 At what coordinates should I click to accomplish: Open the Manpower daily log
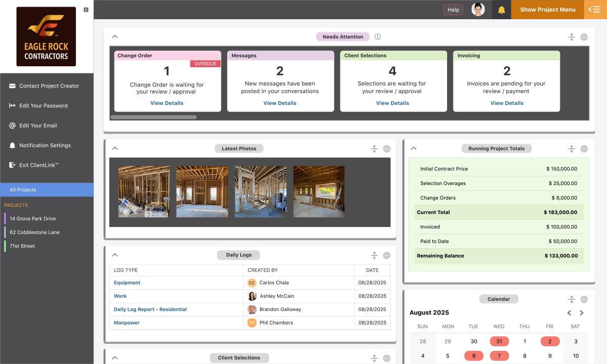(x=126, y=323)
